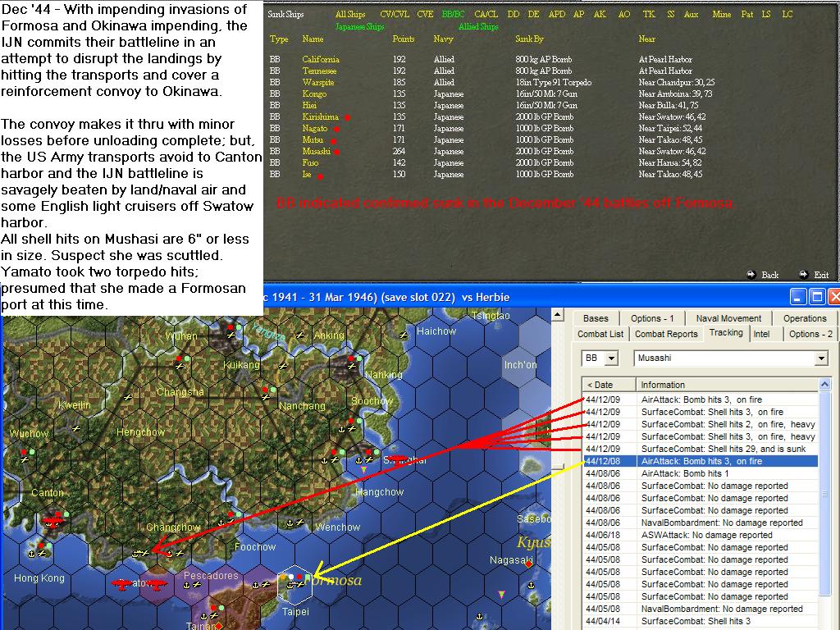This screenshot has width=840, height=630.
Task: Open the Combat List tab
Action: (600, 334)
